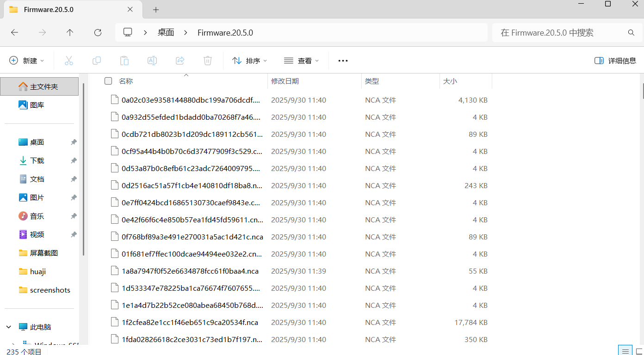
Task: Refresh the current folder view
Action: (98, 32)
